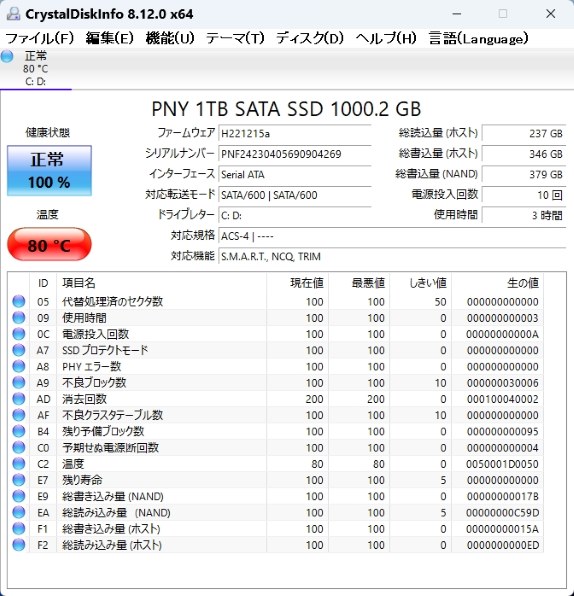This screenshot has width=574, height=596.
Task: Open the ファイル(F) menu
Action: 40,38
